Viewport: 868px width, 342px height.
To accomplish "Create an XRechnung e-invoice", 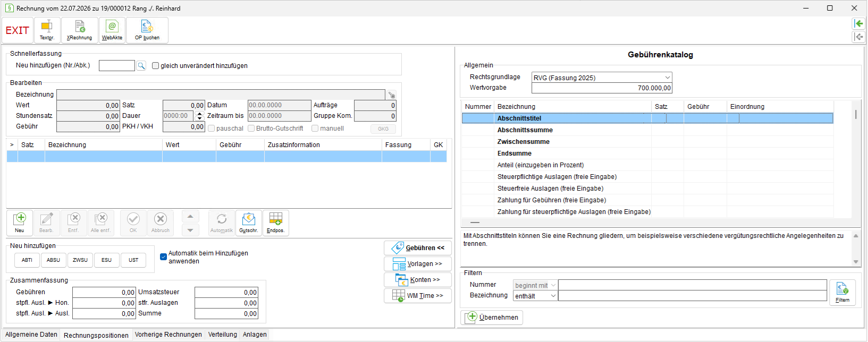I will [79, 30].
